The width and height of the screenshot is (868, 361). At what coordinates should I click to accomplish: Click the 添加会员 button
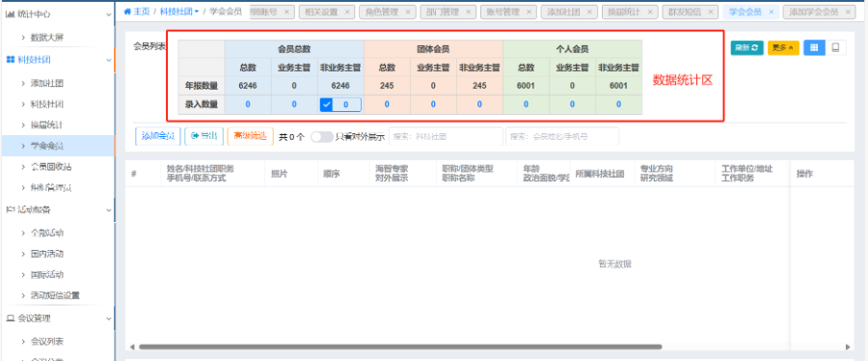pyautogui.click(x=158, y=136)
